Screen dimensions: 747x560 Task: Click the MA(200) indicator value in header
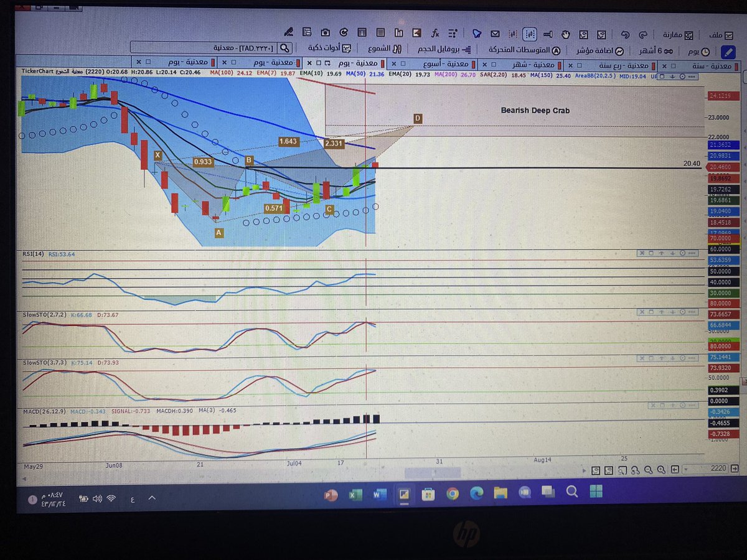pyautogui.click(x=456, y=75)
